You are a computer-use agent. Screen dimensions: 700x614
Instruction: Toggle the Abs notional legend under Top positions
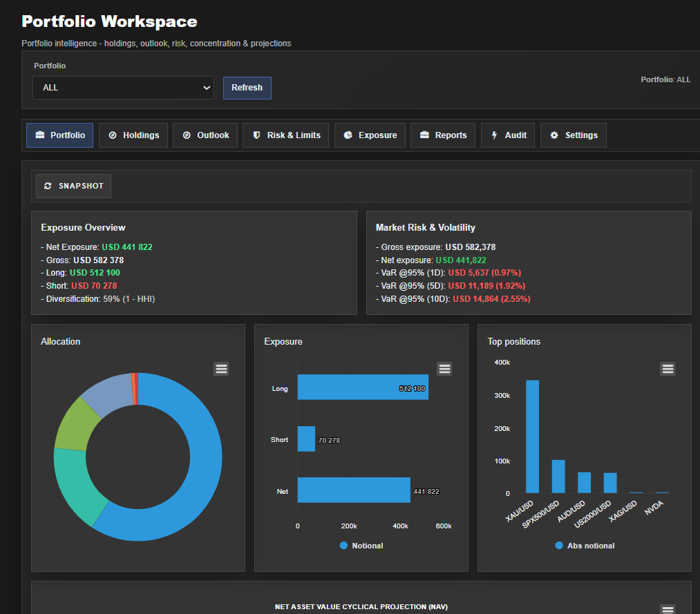(585, 545)
